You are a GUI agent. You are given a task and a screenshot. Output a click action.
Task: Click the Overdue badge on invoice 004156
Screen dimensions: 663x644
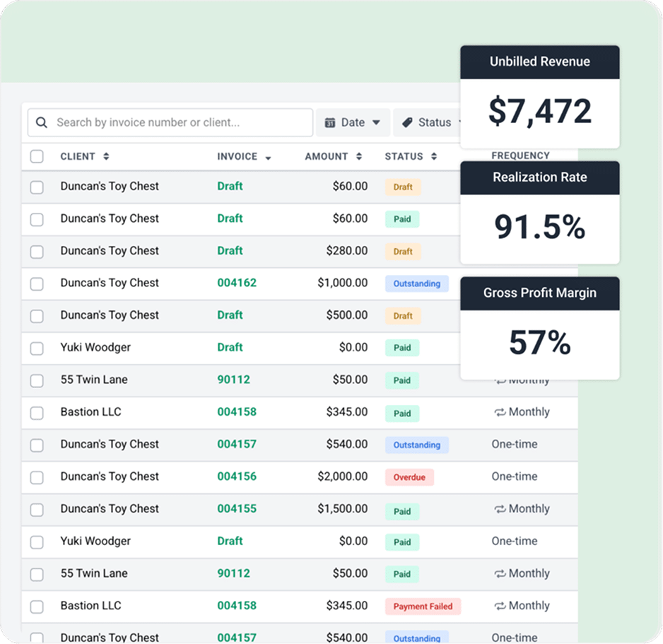coord(409,477)
